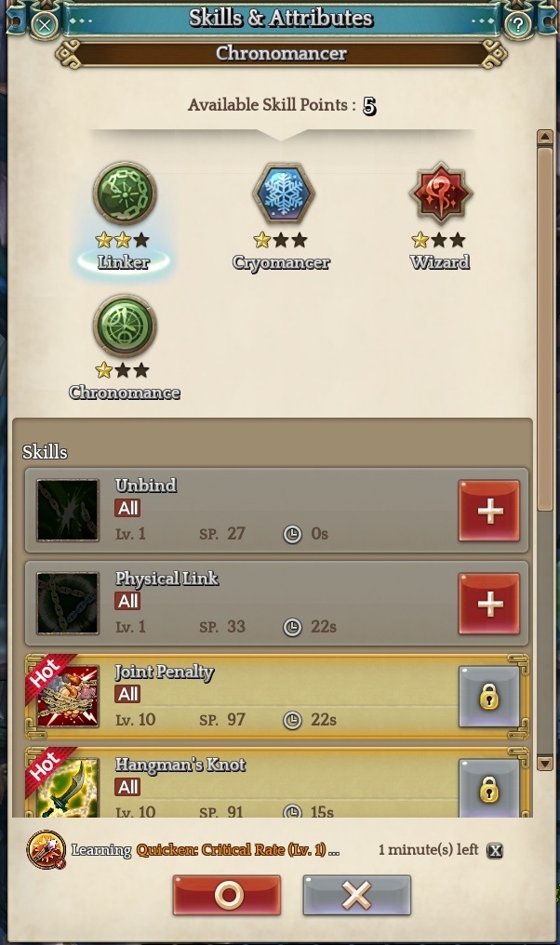Cancel with the gray X button
The width and height of the screenshot is (560, 945).
(357, 896)
